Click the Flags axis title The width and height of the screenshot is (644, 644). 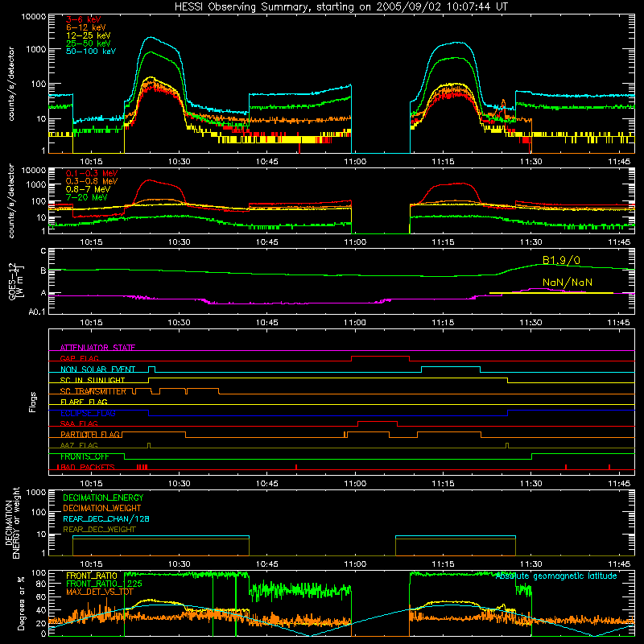(x=33, y=402)
